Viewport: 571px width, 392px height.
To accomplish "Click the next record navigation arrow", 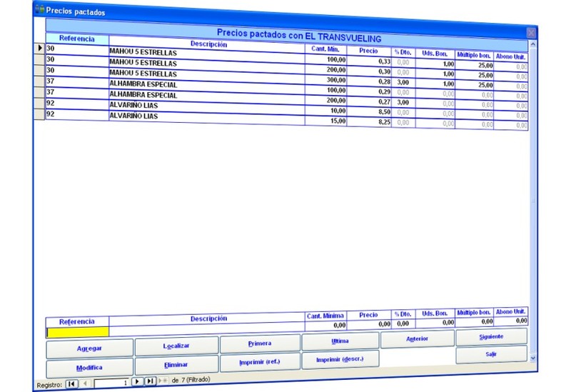I will [x=138, y=382].
